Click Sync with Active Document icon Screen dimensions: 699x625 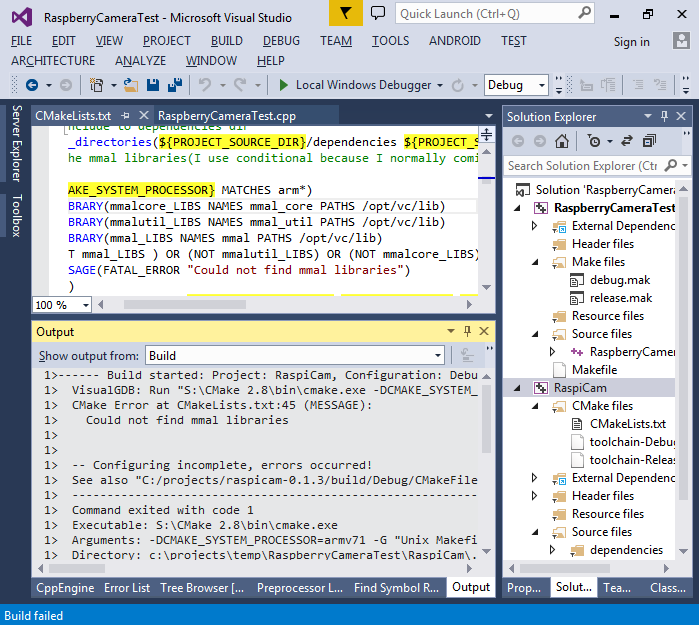627,141
